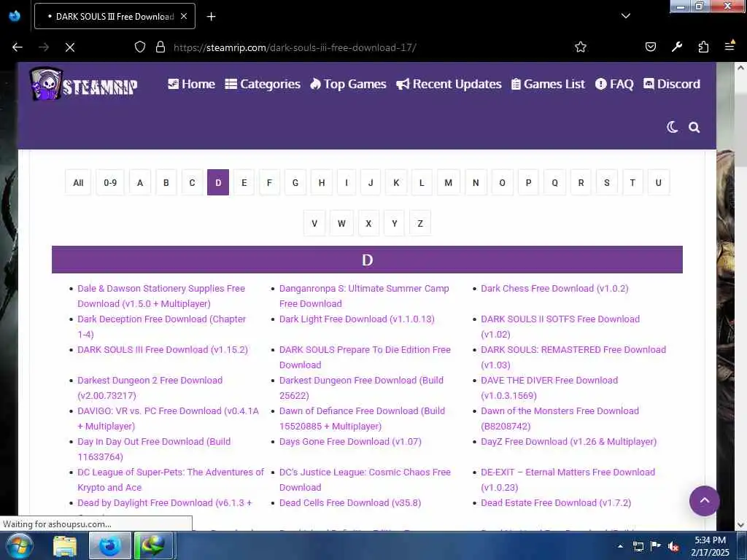Filter games by letter A
Viewport: 747px width, 560px height.
coord(140,182)
